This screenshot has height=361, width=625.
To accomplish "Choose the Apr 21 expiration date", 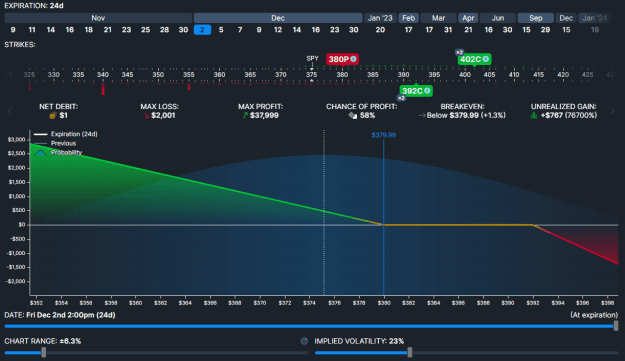I will (x=468, y=30).
